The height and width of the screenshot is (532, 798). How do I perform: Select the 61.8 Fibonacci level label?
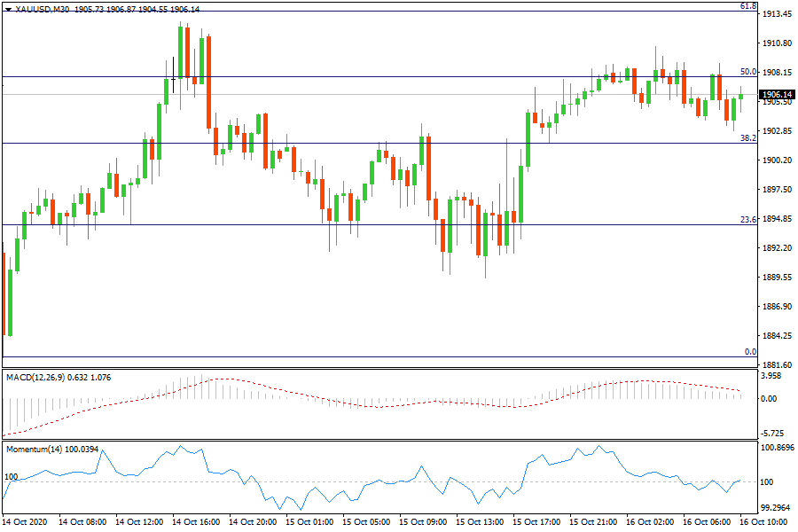pyautogui.click(x=747, y=6)
